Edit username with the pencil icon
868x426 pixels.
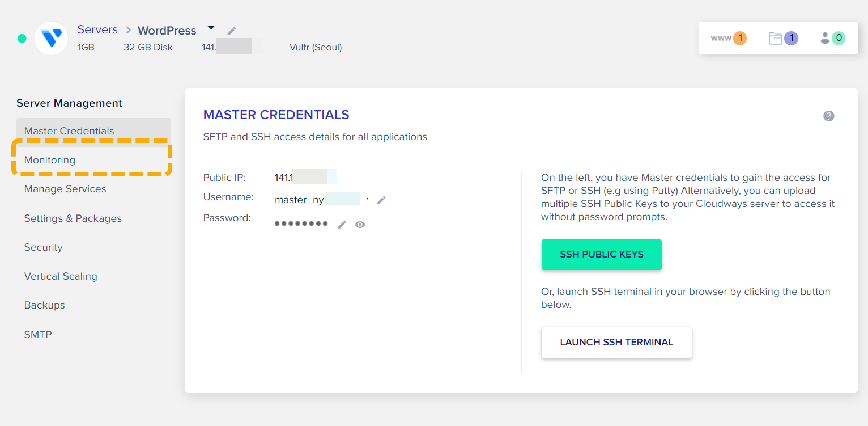(381, 200)
